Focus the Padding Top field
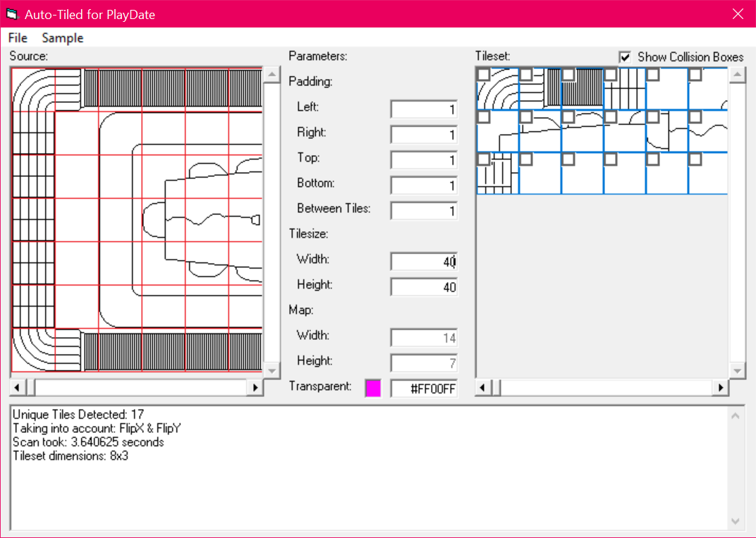The width and height of the screenshot is (756, 538). [x=424, y=160]
